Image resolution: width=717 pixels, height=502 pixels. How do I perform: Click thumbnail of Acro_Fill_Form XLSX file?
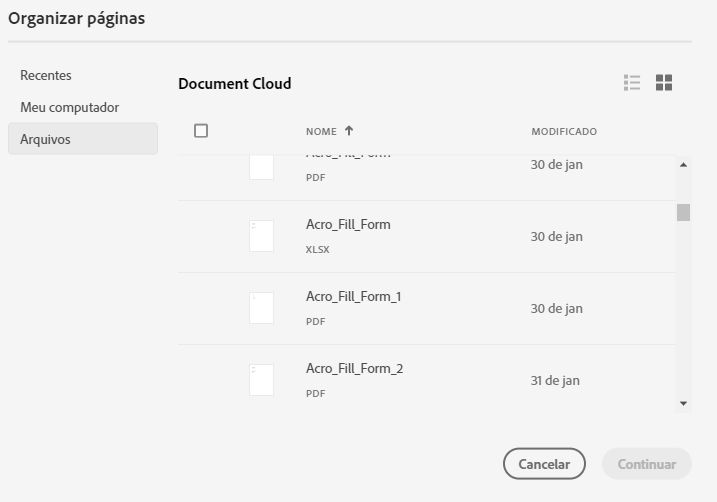click(x=262, y=236)
